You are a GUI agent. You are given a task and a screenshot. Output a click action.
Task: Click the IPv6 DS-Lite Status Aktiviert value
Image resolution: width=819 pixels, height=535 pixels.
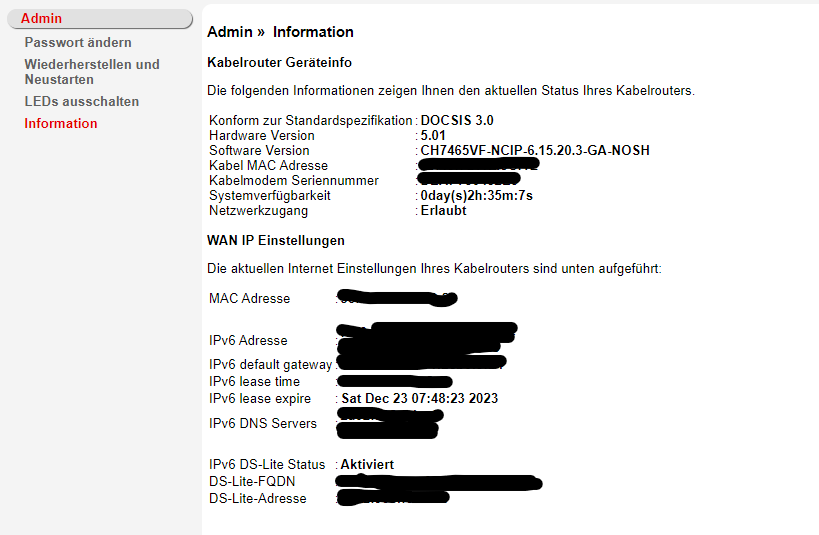point(367,464)
